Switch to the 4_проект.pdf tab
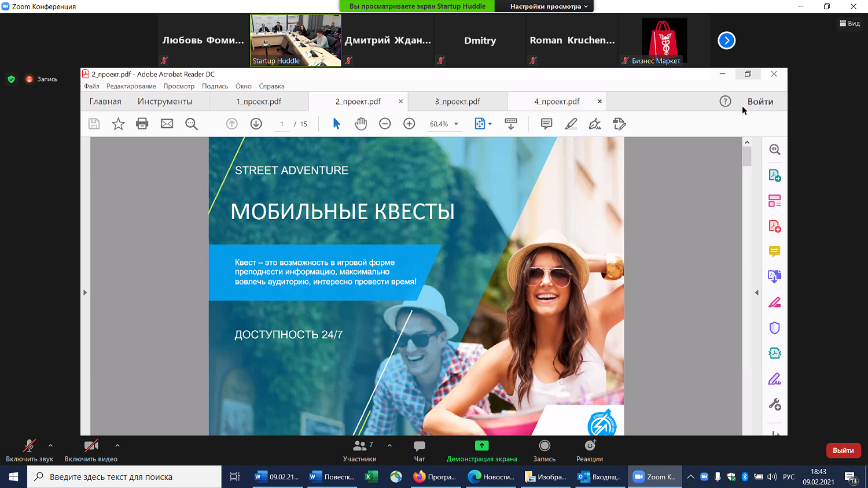This screenshot has width=868, height=488. tap(557, 101)
